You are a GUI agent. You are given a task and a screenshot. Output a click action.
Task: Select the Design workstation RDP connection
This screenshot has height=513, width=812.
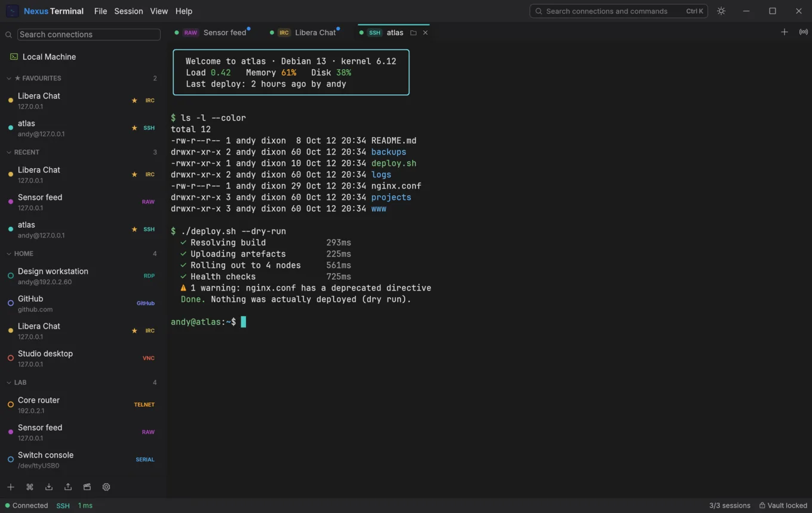coord(83,276)
